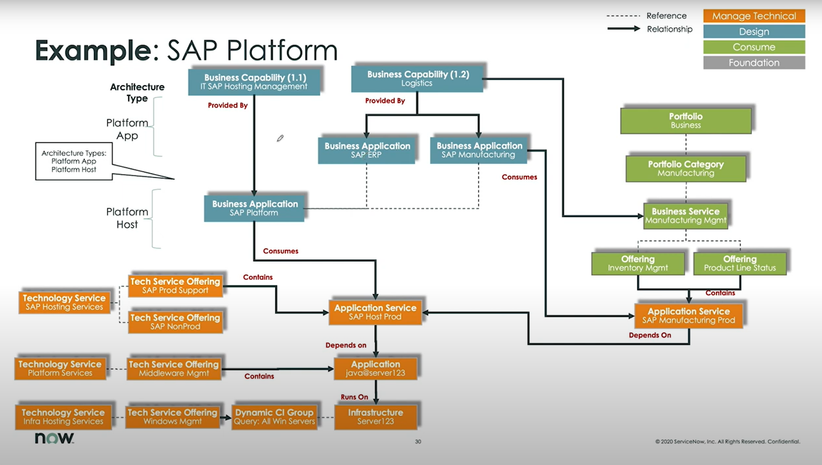Select the Tech Service Offering SAP NonProd box

pos(175,322)
